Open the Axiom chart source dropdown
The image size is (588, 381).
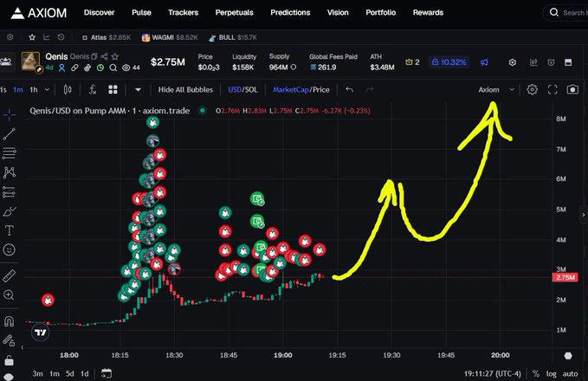pyautogui.click(x=495, y=90)
